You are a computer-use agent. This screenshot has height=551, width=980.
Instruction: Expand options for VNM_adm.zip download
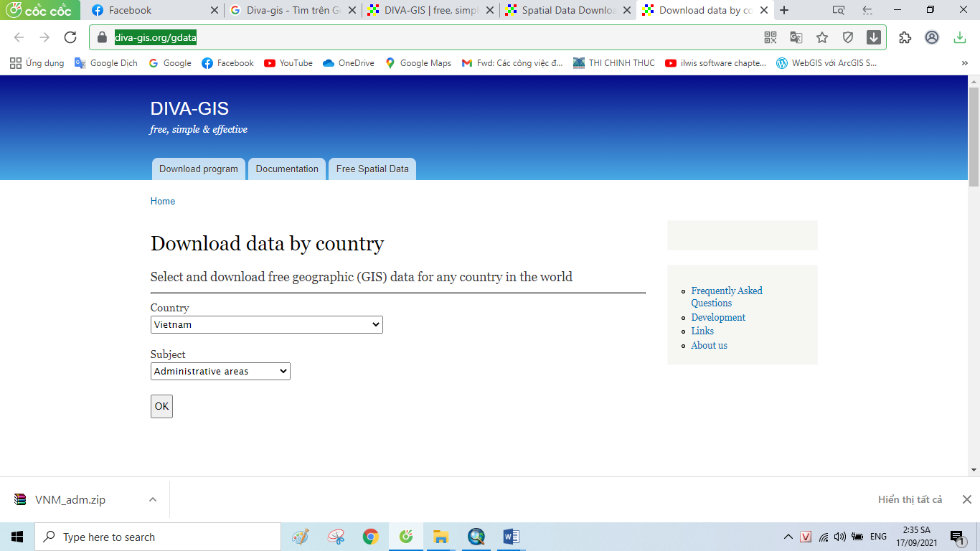pyautogui.click(x=151, y=499)
